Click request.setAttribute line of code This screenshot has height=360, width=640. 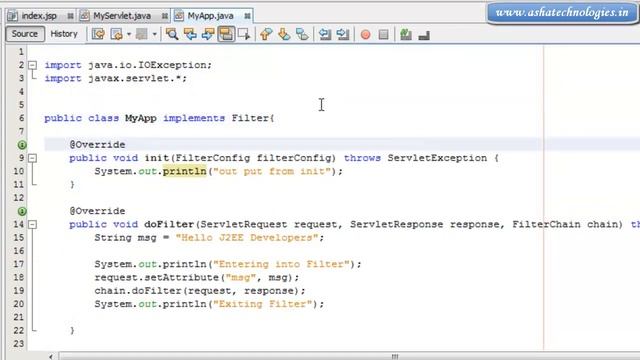click(197, 278)
